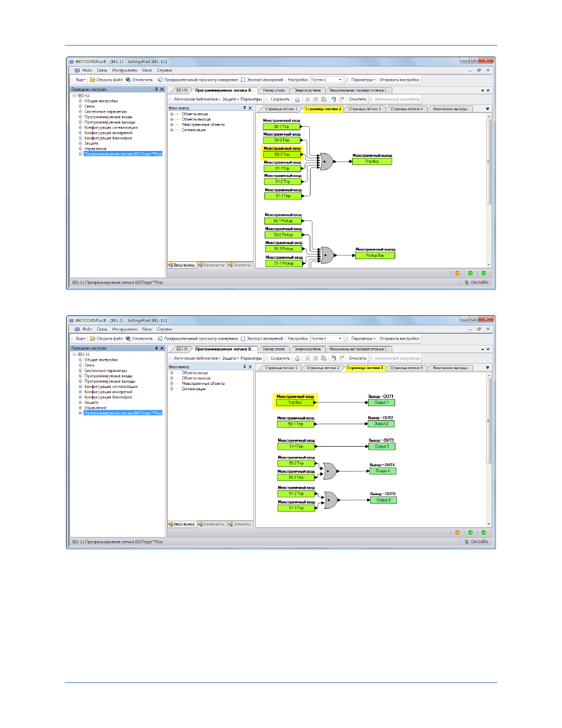Click the orange status indicator in lower window
This screenshot has height=728, width=562.
point(457,533)
